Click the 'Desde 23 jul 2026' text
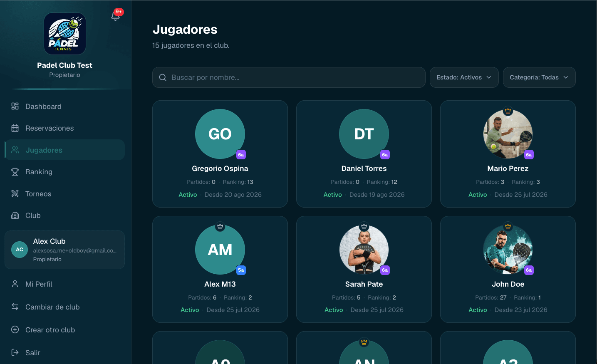Screen dimensions: 597x364 pos(521,310)
